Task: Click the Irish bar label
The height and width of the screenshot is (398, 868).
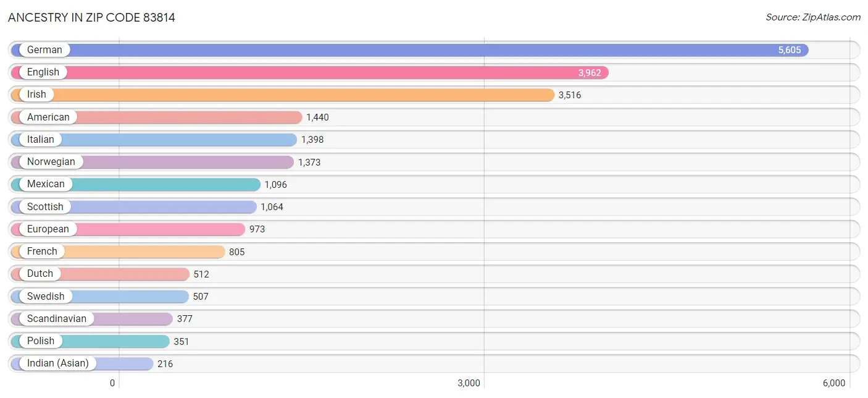Action: [36, 95]
